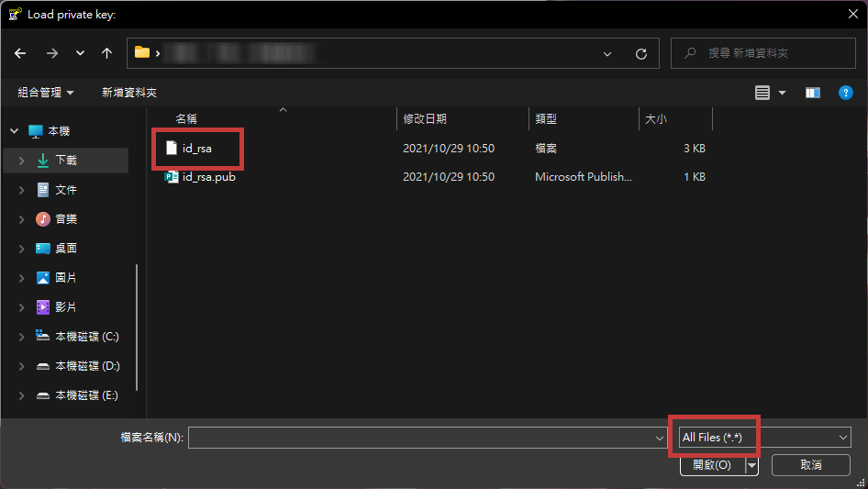Select 下載 in the navigation pane
Viewport: 868px width, 489px height.
click(x=66, y=160)
